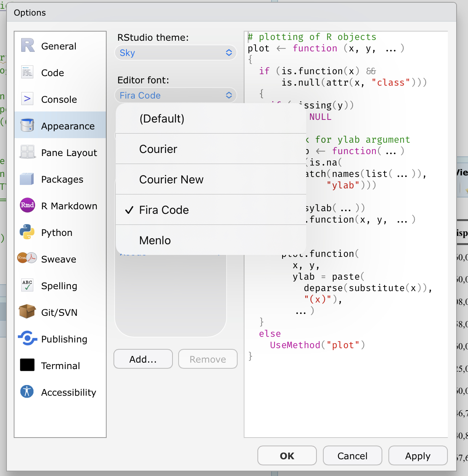Open Git/SVN settings via box icon
The image size is (468, 476).
click(x=27, y=312)
